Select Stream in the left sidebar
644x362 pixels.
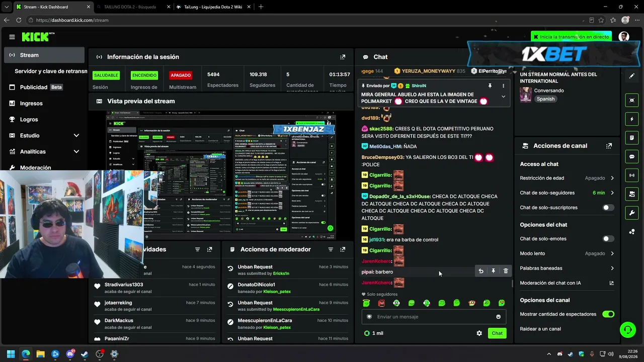pyautogui.click(x=44, y=55)
